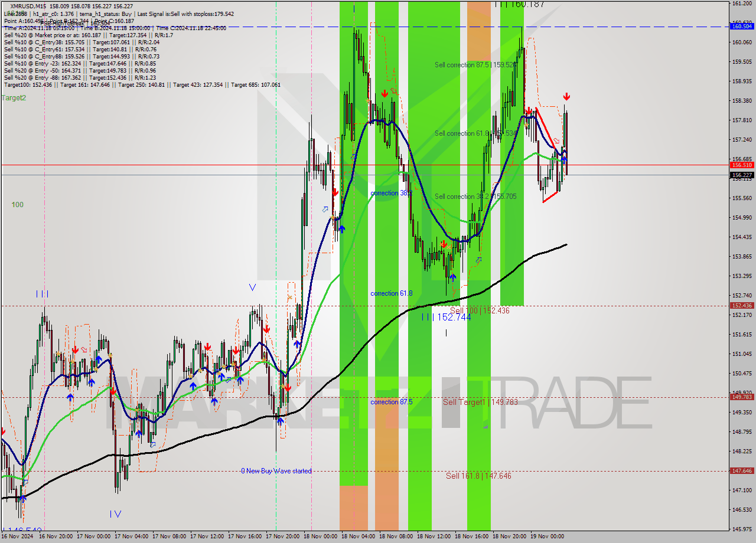Screen dimensions: 756x543
Task: Click 160.060 on the price axis
Action: (x=742, y=42)
